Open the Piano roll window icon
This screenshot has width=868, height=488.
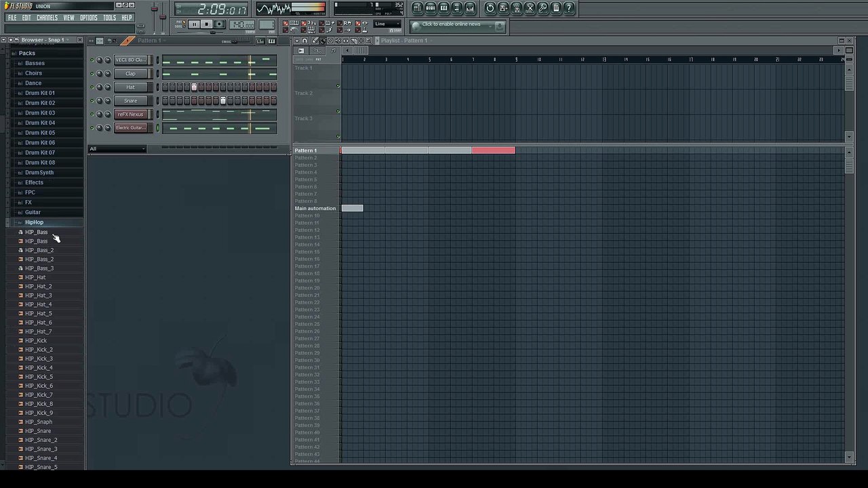(x=443, y=8)
